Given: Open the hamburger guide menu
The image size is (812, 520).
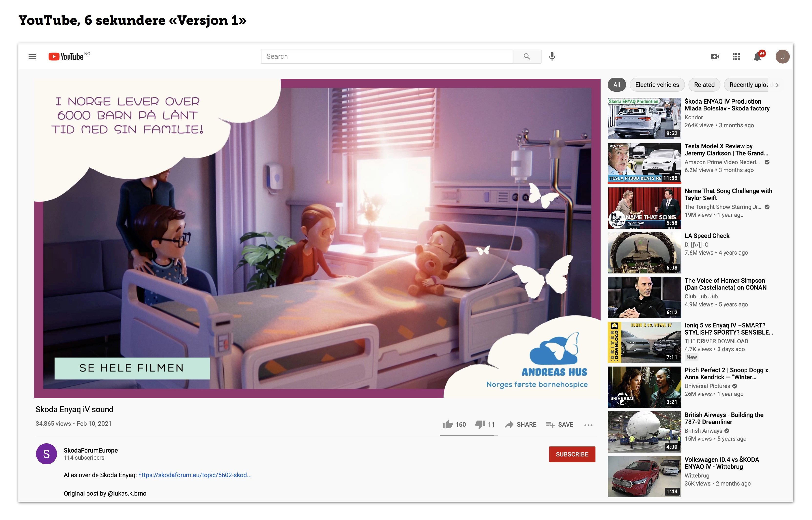Looking at the screenshot, I should coord(32,56).
